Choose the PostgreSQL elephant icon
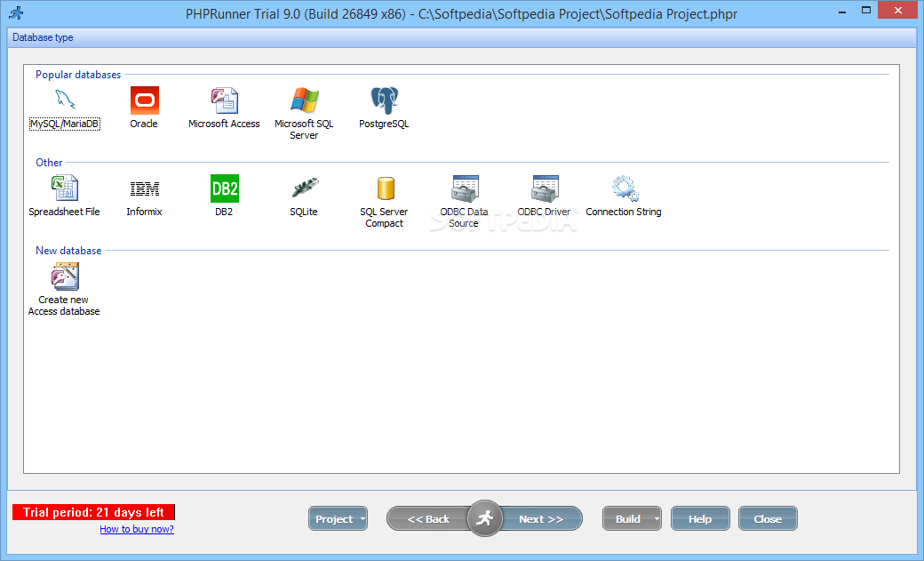The height and width of the screenshot is (561, 924). [x=384, y=100]
